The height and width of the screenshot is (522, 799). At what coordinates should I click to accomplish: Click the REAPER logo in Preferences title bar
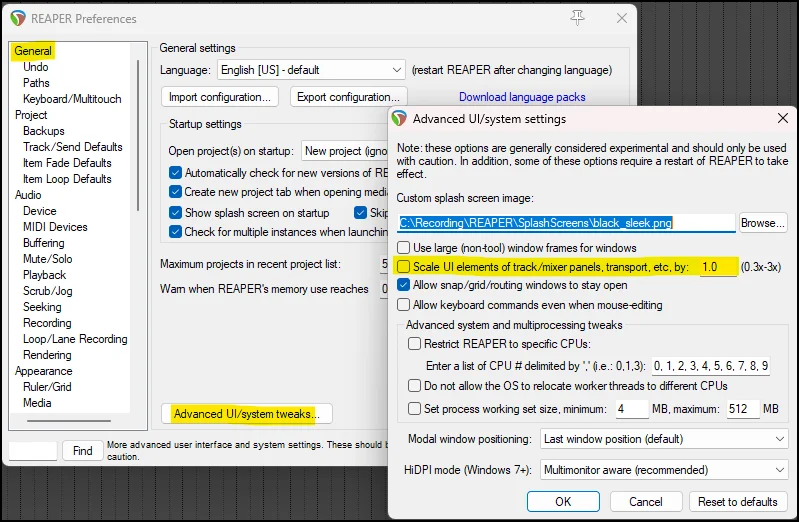pos(18,18)
